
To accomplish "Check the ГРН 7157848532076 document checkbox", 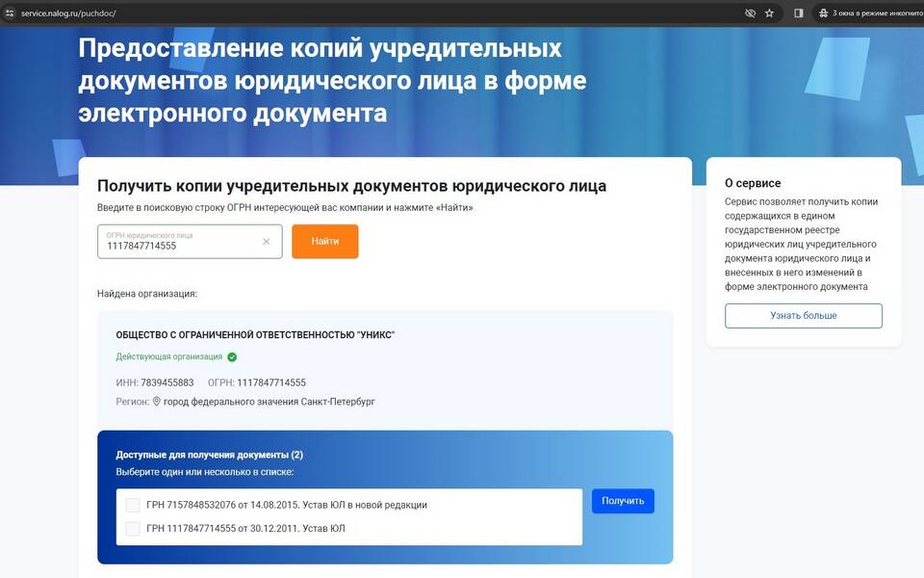I will pyautogui.click(x=133, y=505).
